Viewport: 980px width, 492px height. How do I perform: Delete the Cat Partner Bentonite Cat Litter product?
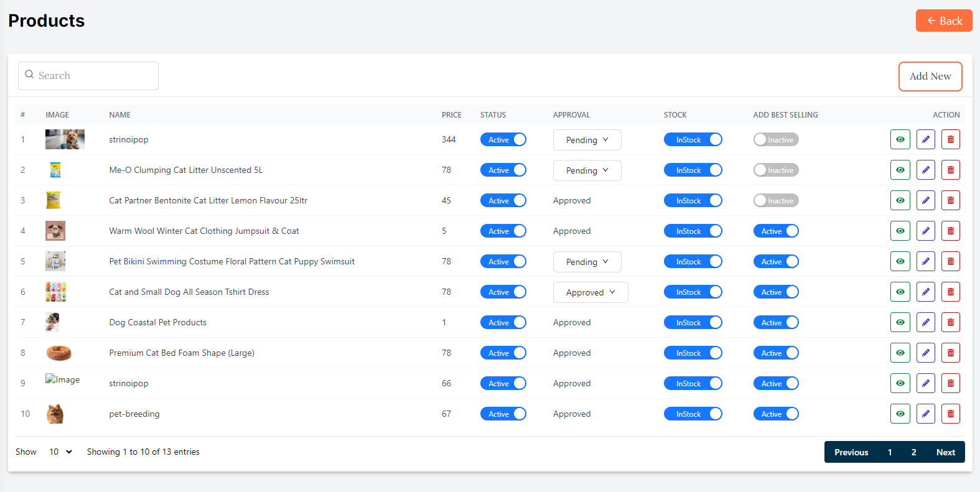pos(950,200)
